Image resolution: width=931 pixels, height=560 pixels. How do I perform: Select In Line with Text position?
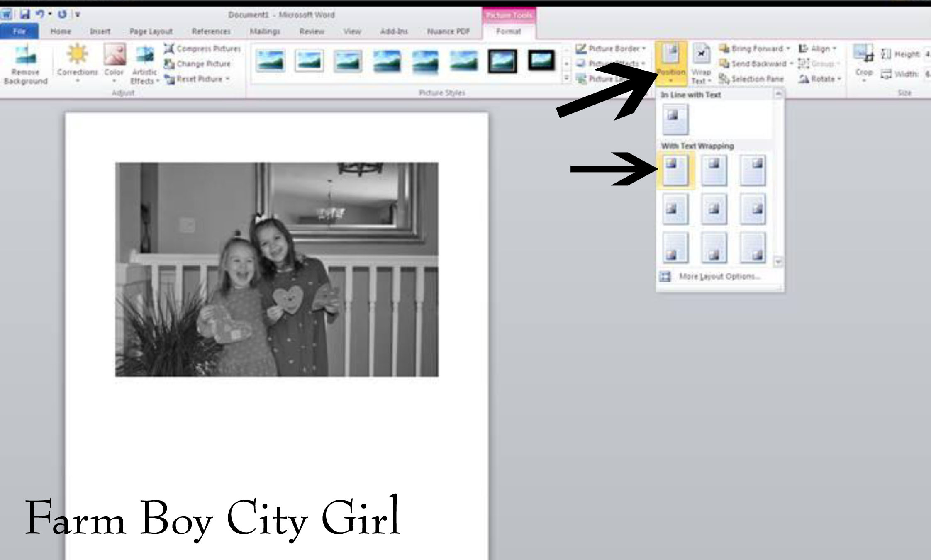click(675, 119)
